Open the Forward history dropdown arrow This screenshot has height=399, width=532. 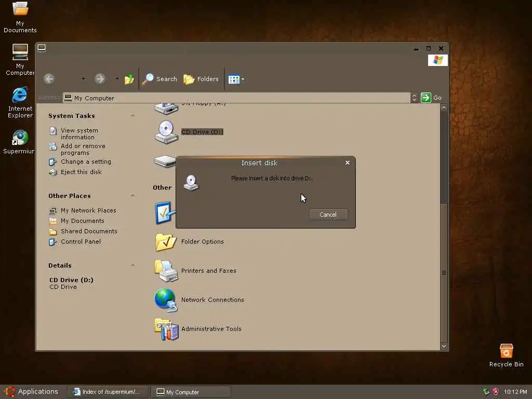[x=117, y=79]
